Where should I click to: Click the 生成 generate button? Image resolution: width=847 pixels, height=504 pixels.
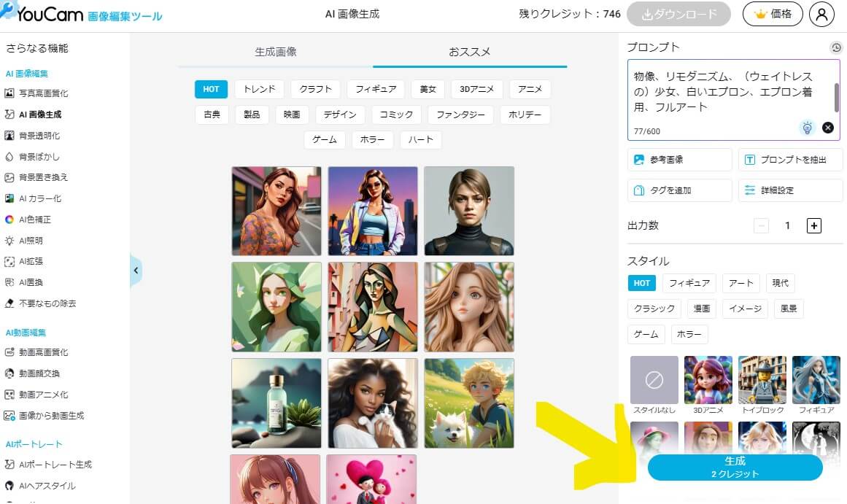735,468
